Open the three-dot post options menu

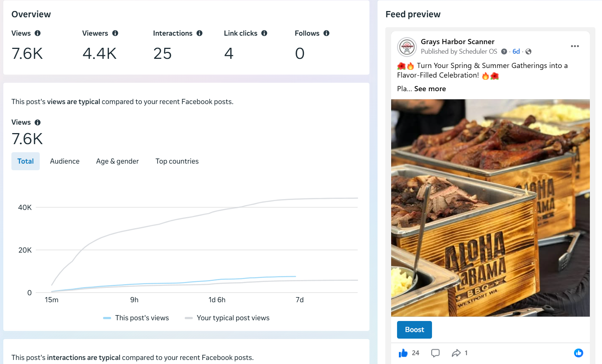(x=575, y=46)
